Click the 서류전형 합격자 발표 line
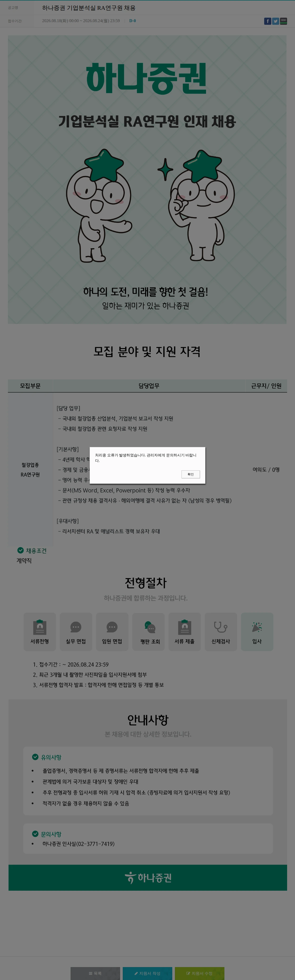295x980 pixels. 98,685
